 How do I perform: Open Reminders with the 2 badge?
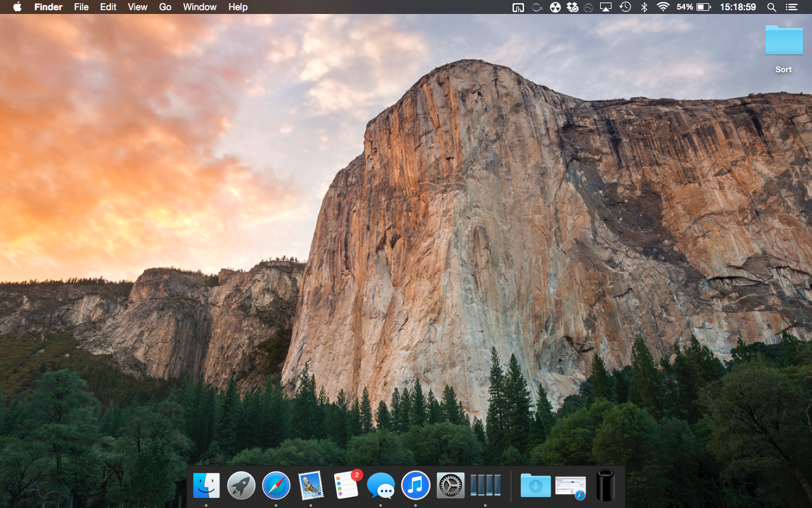point(346,485)
